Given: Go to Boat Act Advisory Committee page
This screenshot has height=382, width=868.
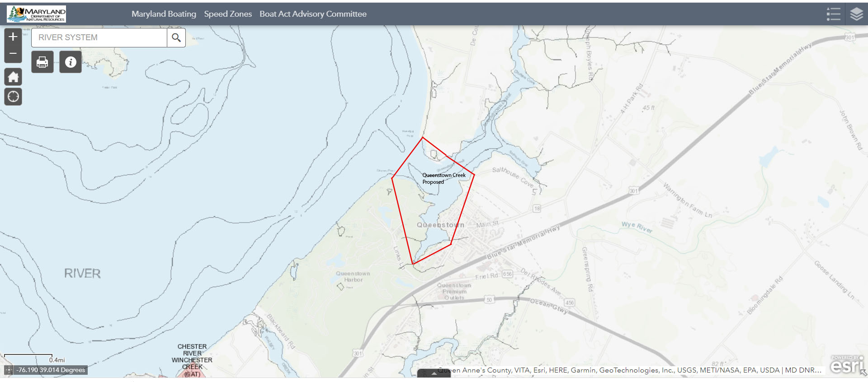Looking at the screenshot, I should point(313,14).
